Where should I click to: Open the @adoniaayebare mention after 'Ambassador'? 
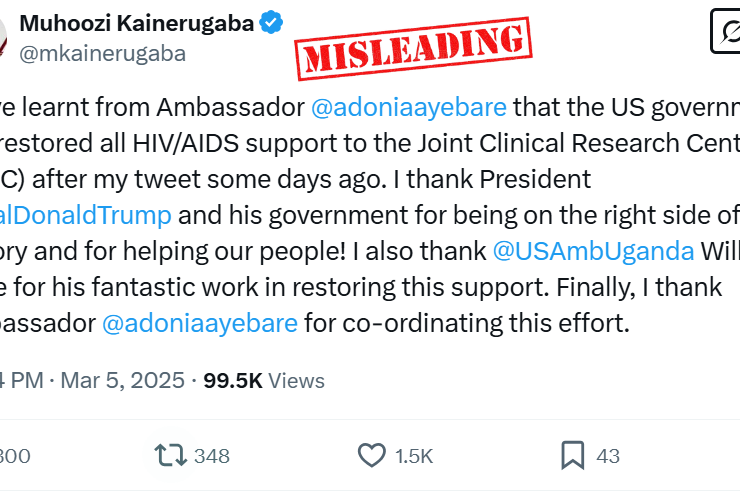pyautogui.click(x=409, y=106)
